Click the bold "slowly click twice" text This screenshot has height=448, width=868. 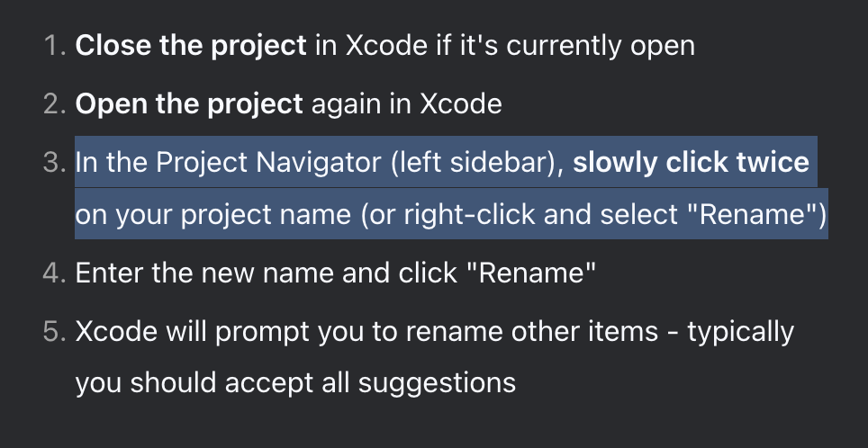point(691,162)
